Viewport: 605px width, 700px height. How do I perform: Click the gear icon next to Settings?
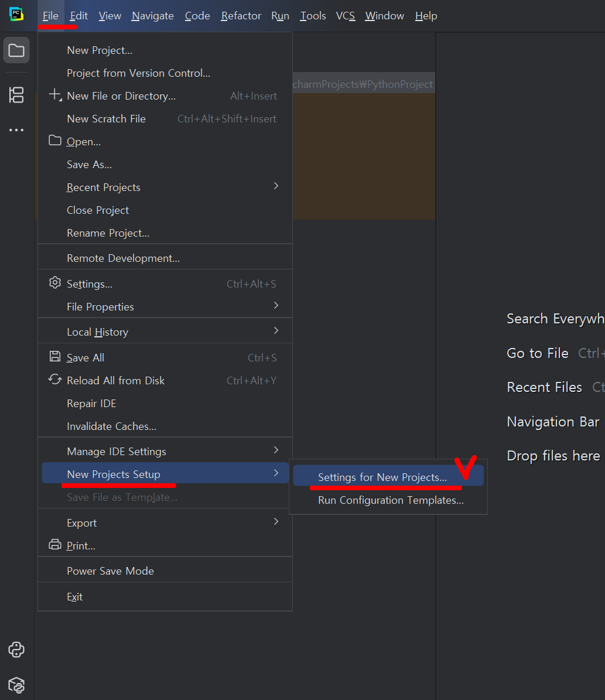(x=55, y=282)
